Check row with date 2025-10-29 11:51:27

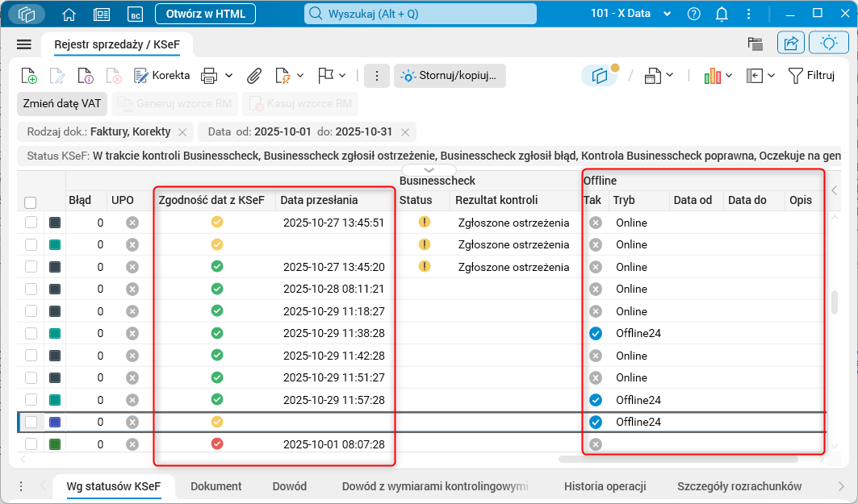(31, 377)
